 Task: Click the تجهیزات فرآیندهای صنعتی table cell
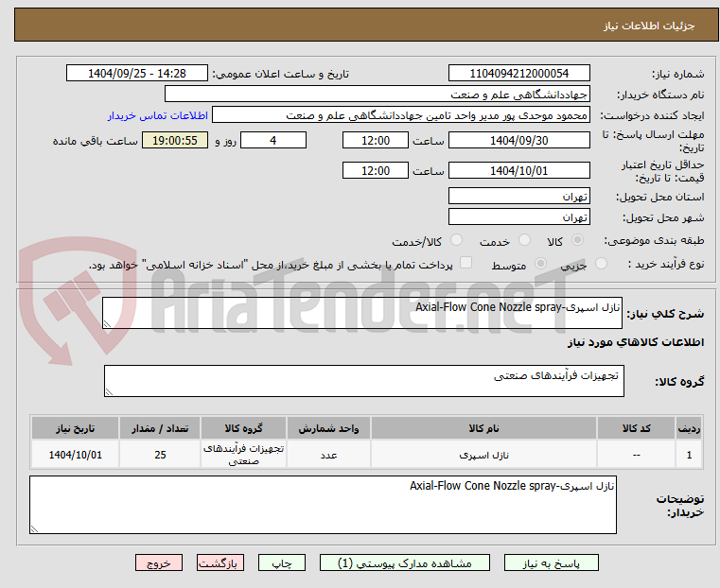(243, 455)
